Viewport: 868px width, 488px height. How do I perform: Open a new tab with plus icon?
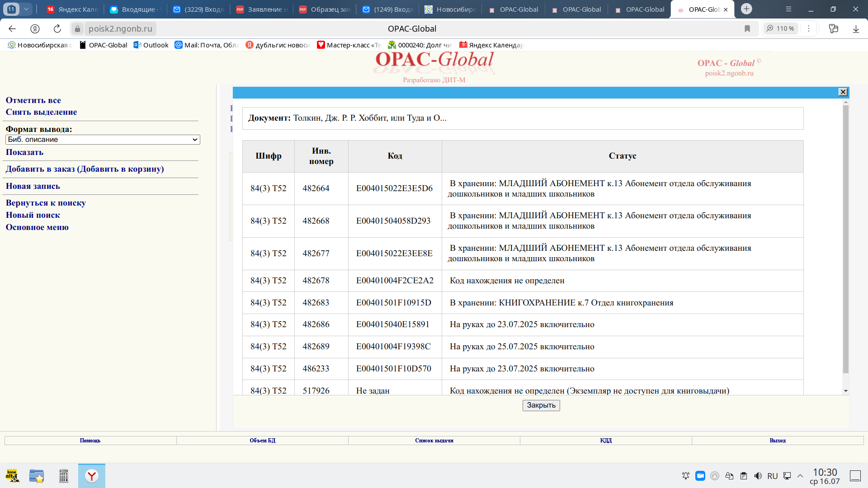746,9
